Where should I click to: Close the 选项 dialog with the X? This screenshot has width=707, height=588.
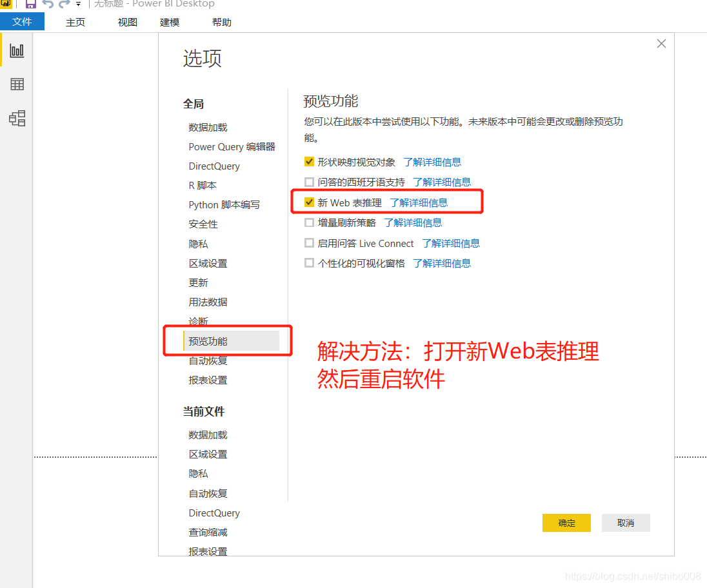(x=661, y=44)
